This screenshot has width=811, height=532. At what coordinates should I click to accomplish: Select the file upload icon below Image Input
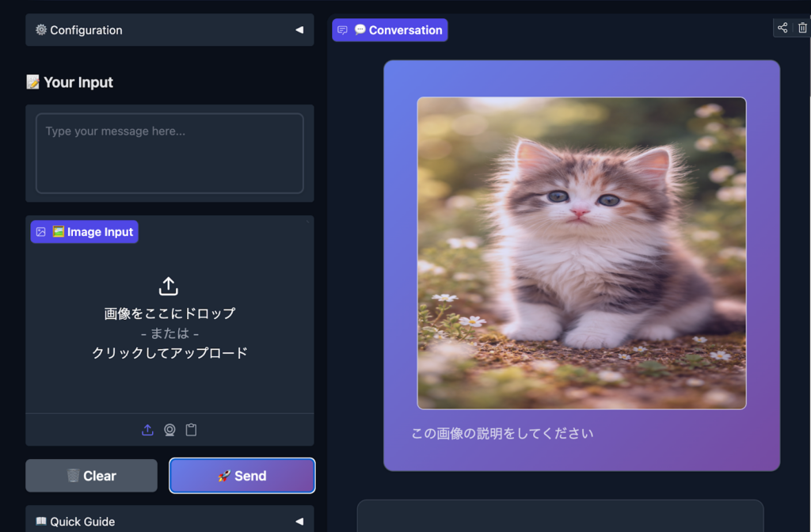147,429
